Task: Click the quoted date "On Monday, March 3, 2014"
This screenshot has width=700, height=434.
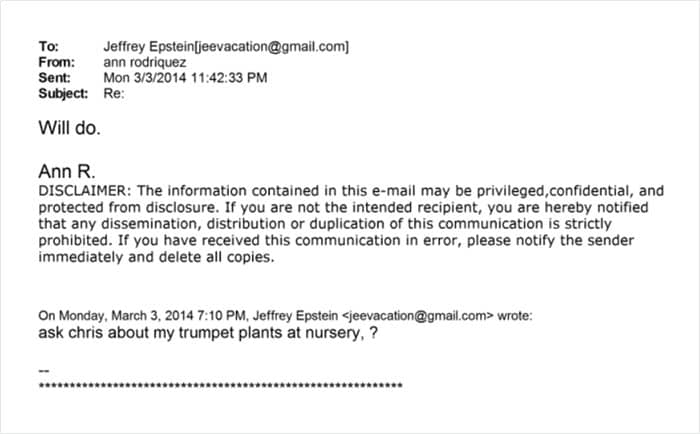Action: pyautogui.click(x=108, y=315)
